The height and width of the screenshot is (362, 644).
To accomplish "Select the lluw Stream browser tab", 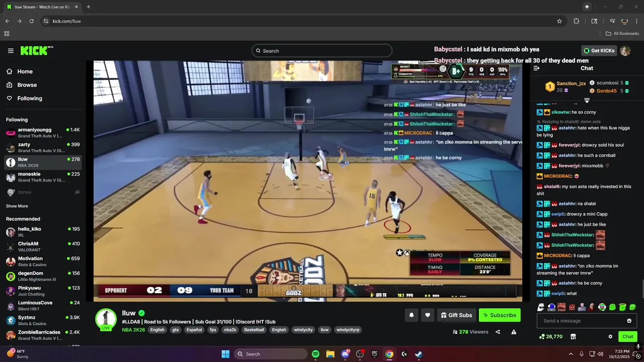I will (43, 7).
